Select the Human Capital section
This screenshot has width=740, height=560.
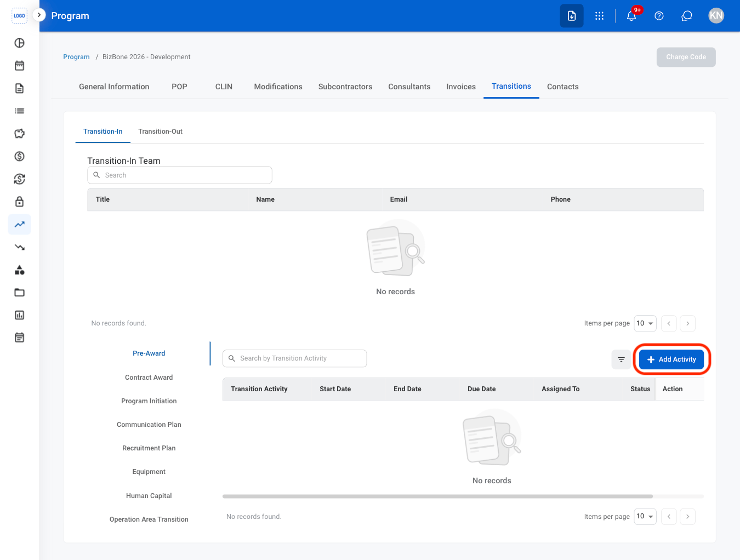[149, 496]
